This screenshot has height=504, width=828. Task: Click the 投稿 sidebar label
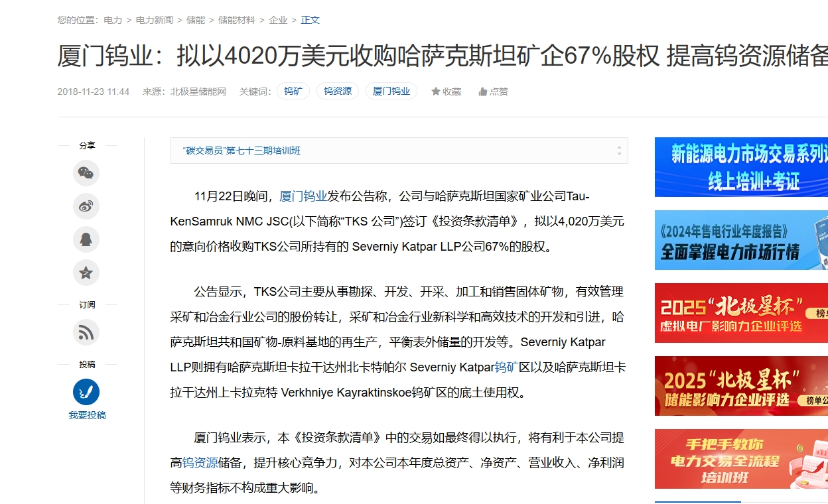[x=87, y=364]
